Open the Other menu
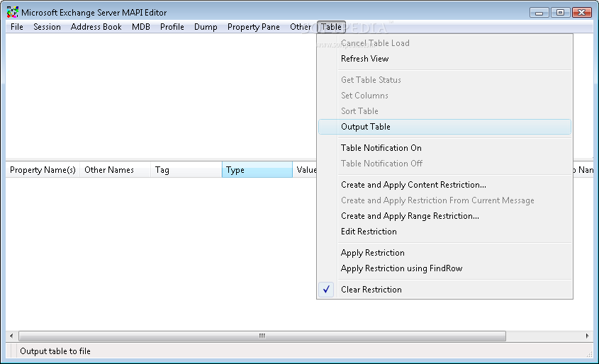 (x=301, y=27)
